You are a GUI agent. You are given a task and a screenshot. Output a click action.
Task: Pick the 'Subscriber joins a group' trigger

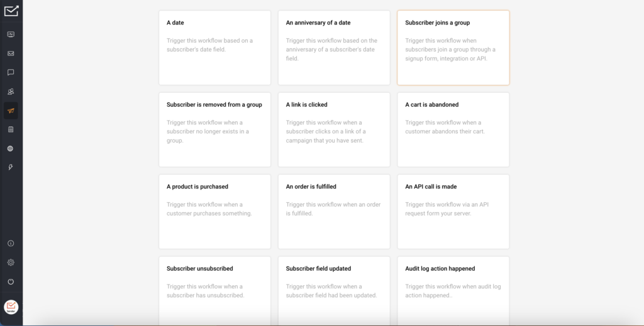pyautogui.click(x=453, y=48)
